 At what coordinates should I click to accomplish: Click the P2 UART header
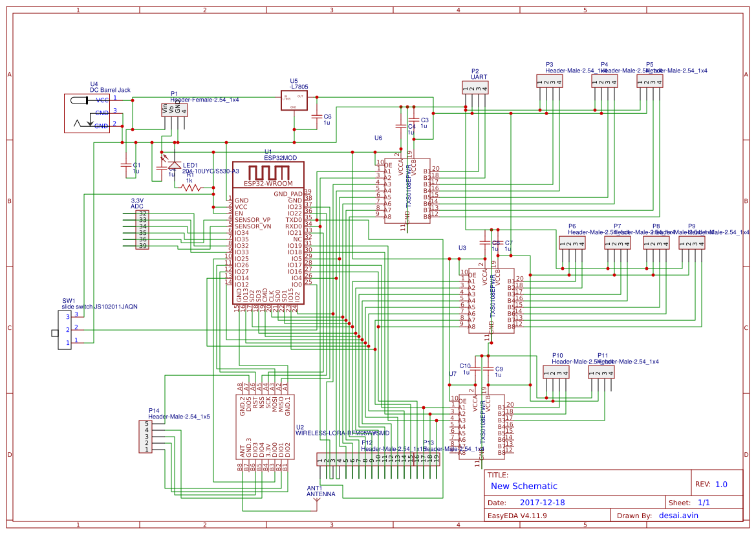click(475, 87)
